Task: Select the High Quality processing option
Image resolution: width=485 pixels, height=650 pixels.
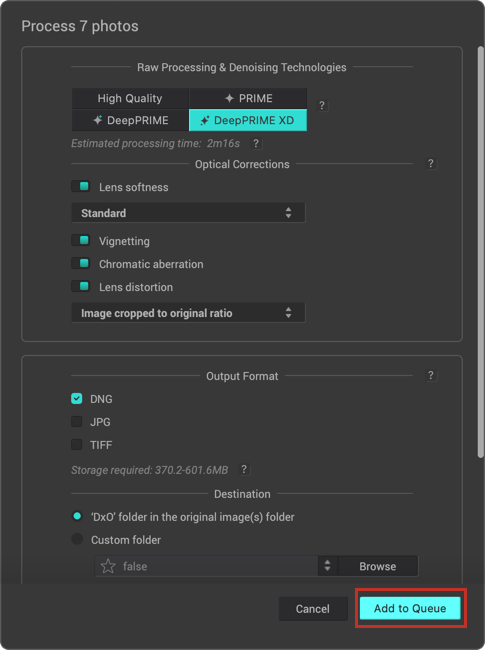Action: (130, 98)
